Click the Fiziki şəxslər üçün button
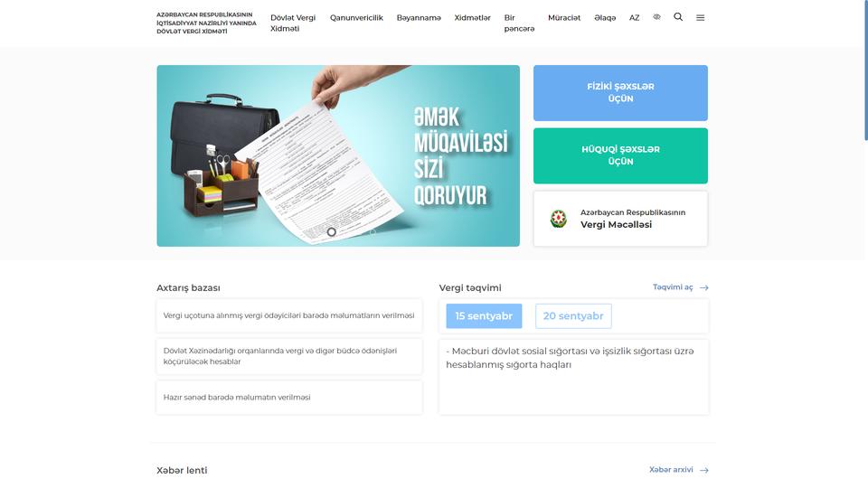868x488 pixels. tap(620, 93)
